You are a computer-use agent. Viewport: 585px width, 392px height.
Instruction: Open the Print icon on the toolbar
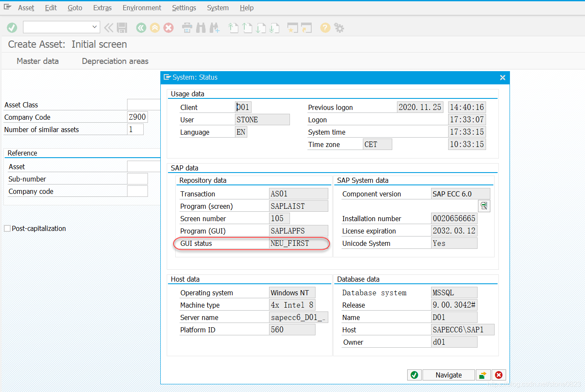pyautogui.click(x=187, y=27)
